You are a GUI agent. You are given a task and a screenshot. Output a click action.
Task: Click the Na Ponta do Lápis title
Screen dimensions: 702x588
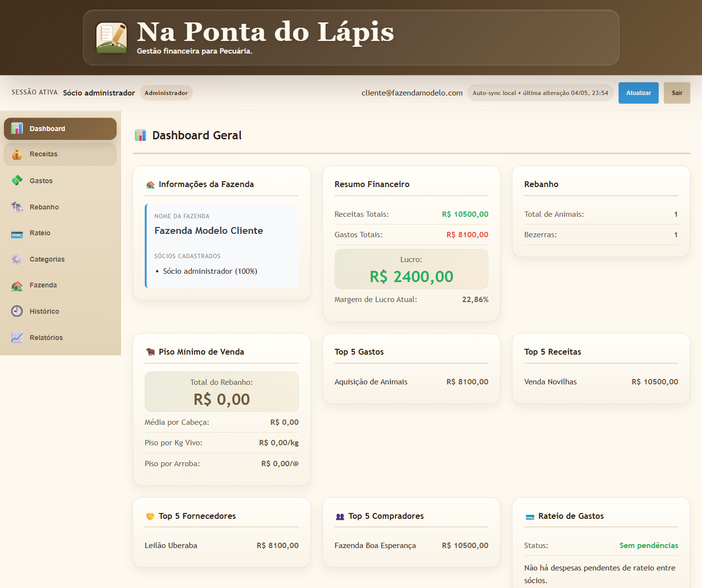[x=265, y=32]
